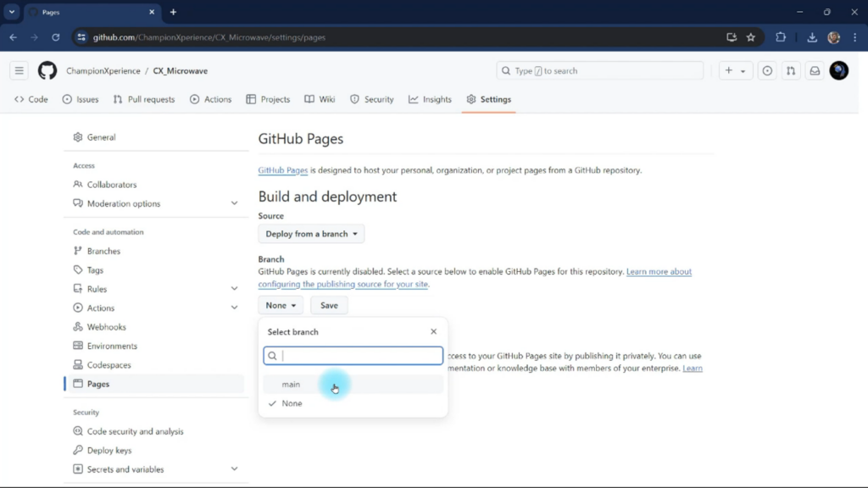The image size is (868, 488).
Task: Open the Chrome profile avatar
Action: pyautogui.click(x=834, y=37)
